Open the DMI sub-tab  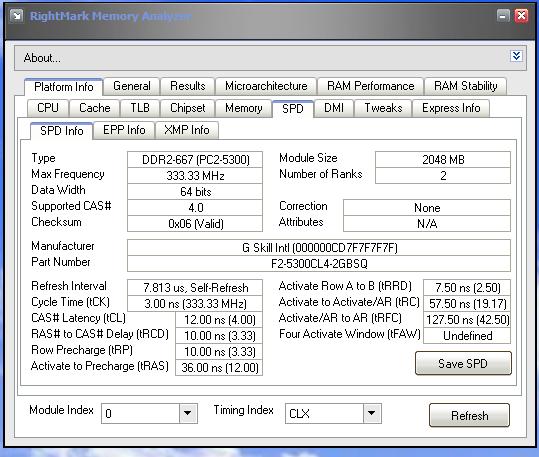334,108
